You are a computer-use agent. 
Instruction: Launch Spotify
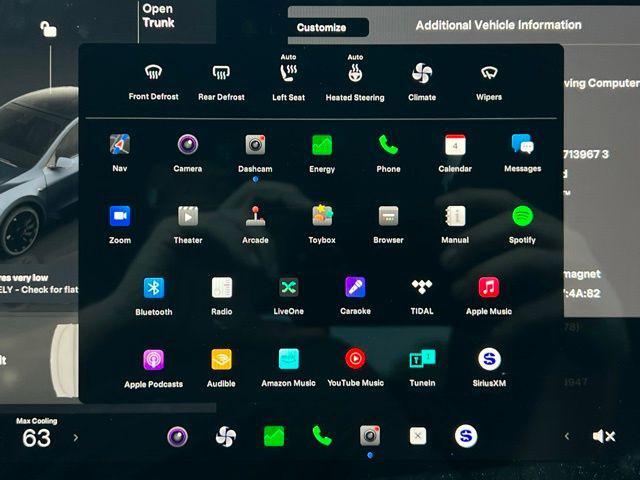[522, 216]
